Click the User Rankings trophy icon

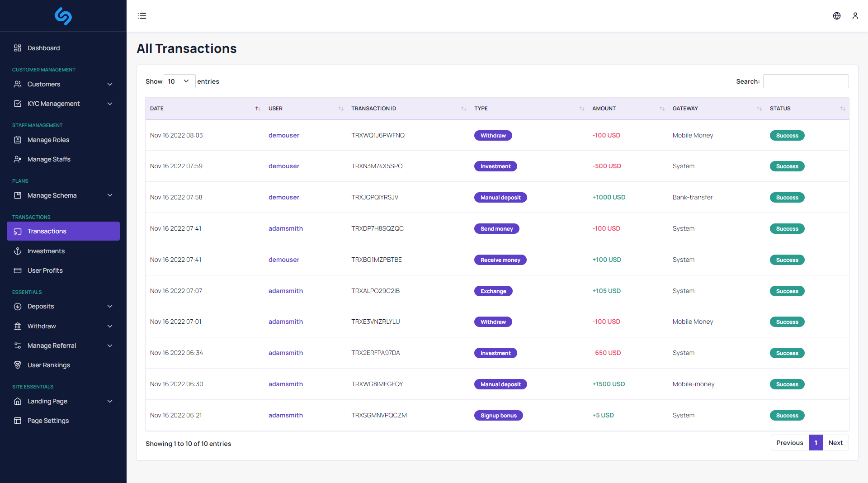tap(17, 365)
